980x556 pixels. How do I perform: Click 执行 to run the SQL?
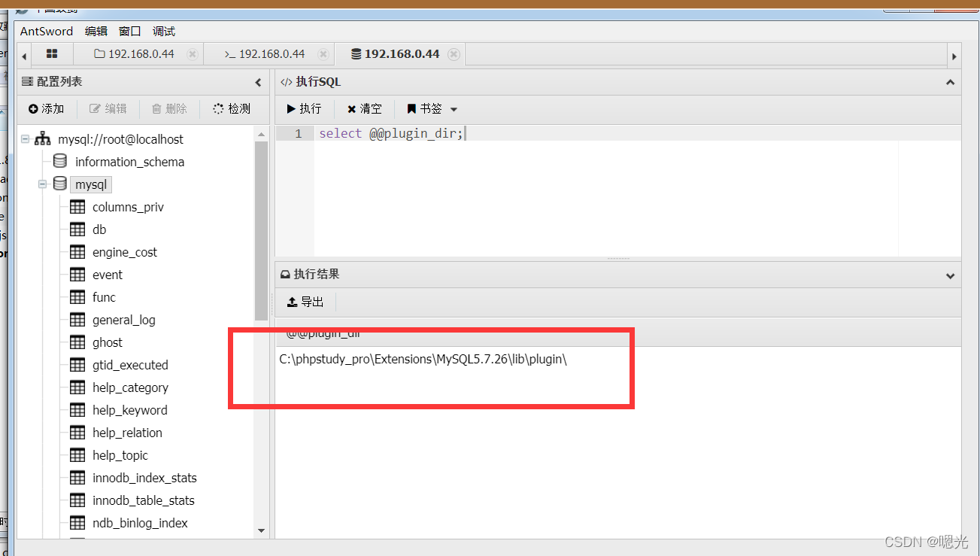[304, 109]
